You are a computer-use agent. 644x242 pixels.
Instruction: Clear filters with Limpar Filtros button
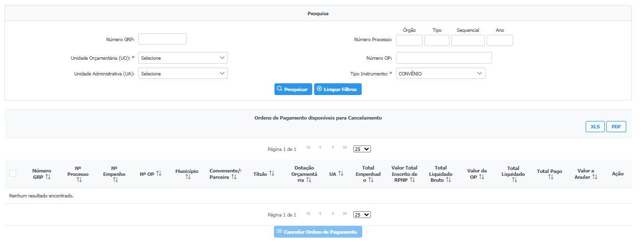point(338,89)
